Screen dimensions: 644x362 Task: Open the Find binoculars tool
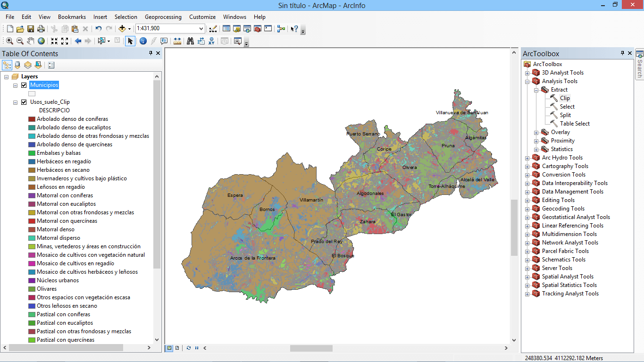[190, 41]
